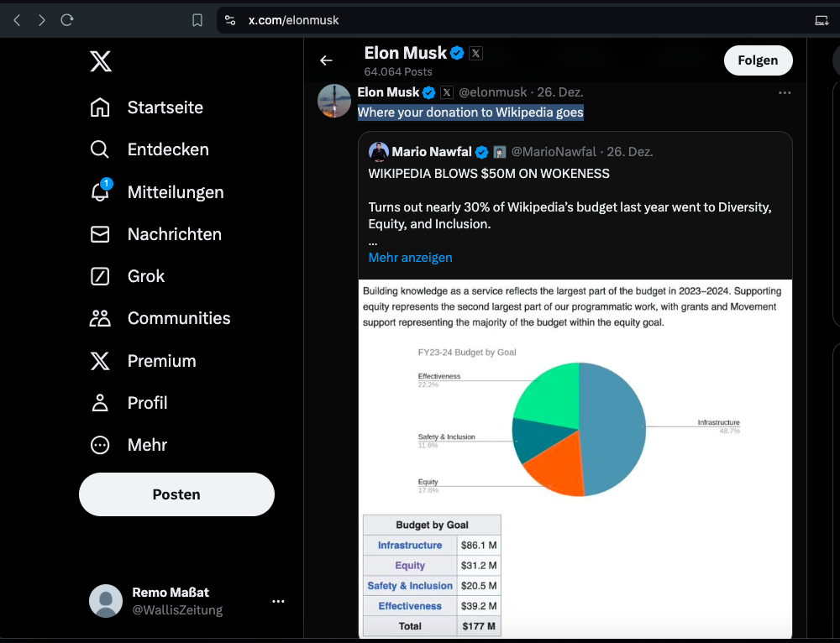Screen dimensions: 840x643
Task: Click the Profil menu label
Action: (x=147, y=403)
